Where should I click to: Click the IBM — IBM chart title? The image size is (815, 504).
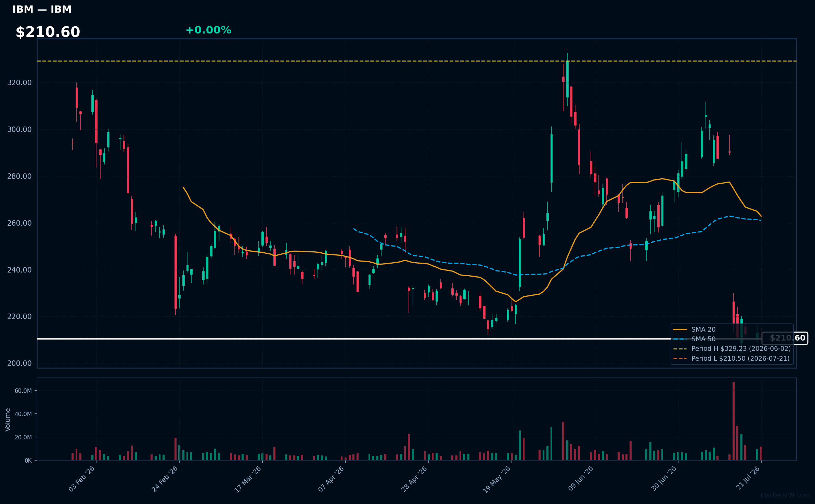(x=42, y=10)
